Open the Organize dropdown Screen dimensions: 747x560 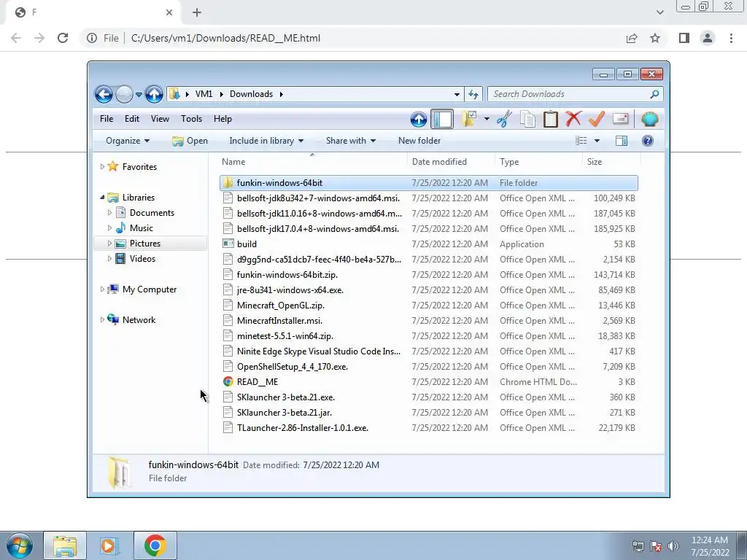(x=128, y=141)
